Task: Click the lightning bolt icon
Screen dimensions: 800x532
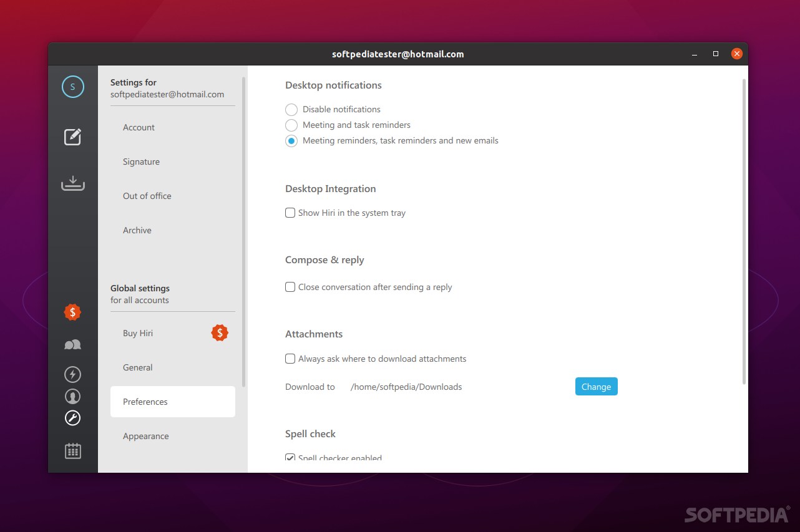Action: pyautogui.click(x=72, y=374)
